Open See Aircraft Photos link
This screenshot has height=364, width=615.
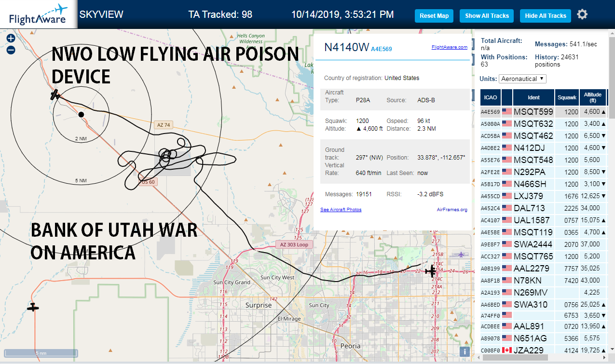click(x=341, y=210)
